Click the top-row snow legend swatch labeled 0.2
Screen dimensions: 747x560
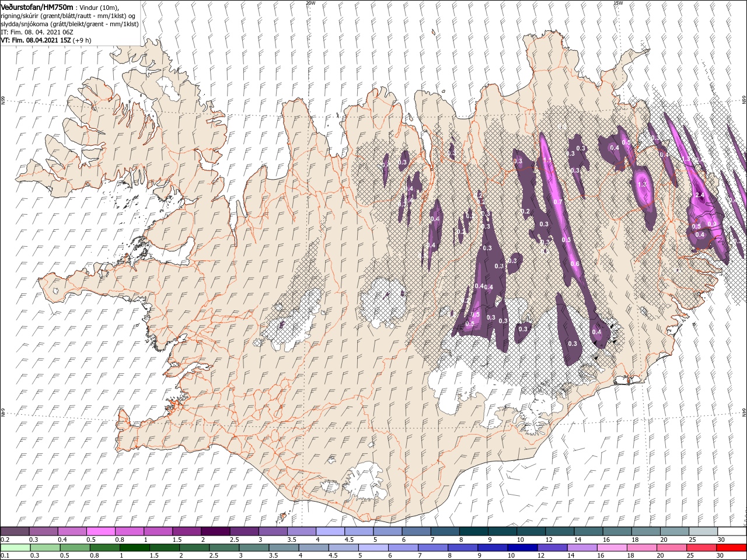click(x=15, y=531)
